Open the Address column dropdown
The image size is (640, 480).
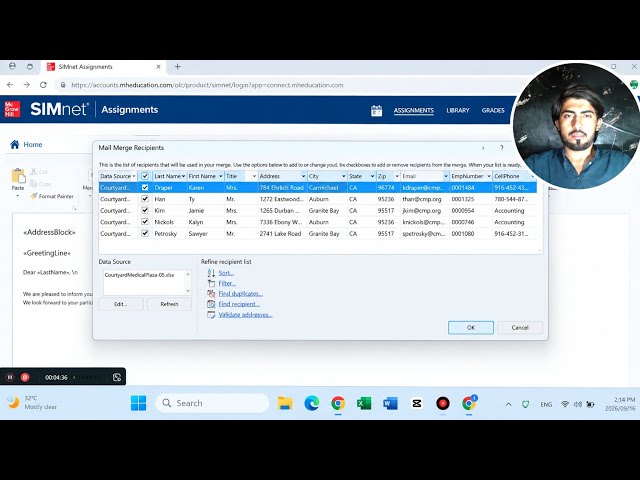[303, 176]
